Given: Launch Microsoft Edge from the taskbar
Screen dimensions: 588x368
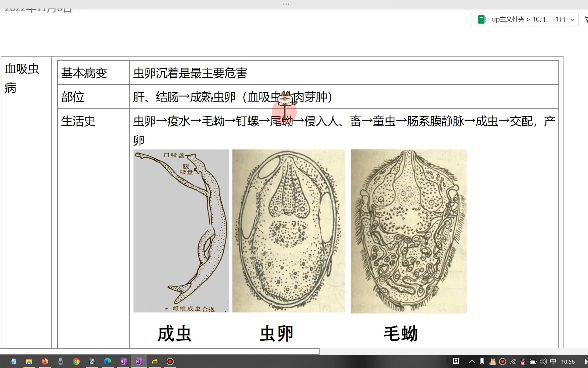Looking at the screenshot, I should (108, 362).
